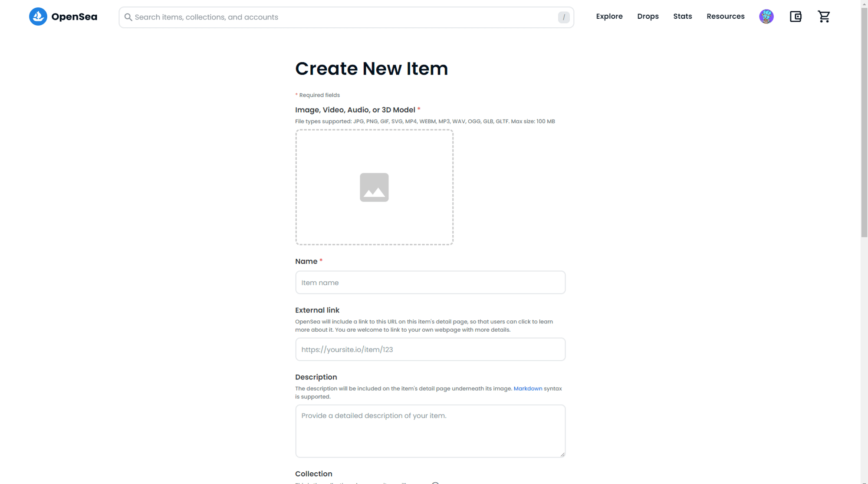Click the External link URL field
868x484 pixels.
tap(430, 349)
